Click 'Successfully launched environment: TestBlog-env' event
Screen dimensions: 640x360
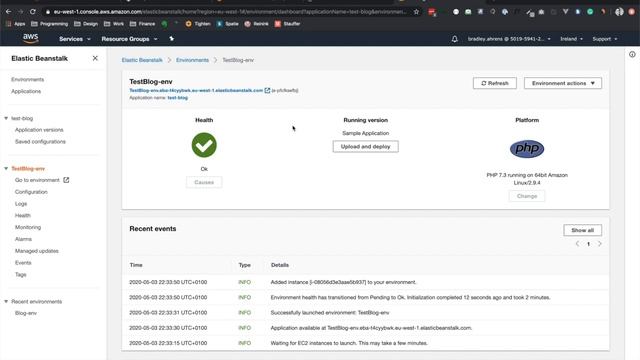tap(330, 313)
